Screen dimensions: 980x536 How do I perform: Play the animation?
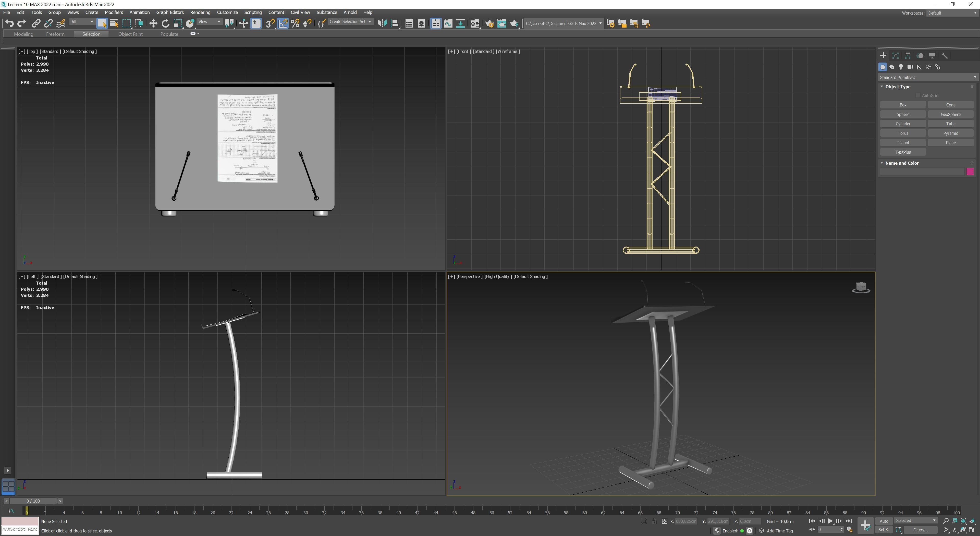pyautogui.click(x=830, y=521)
